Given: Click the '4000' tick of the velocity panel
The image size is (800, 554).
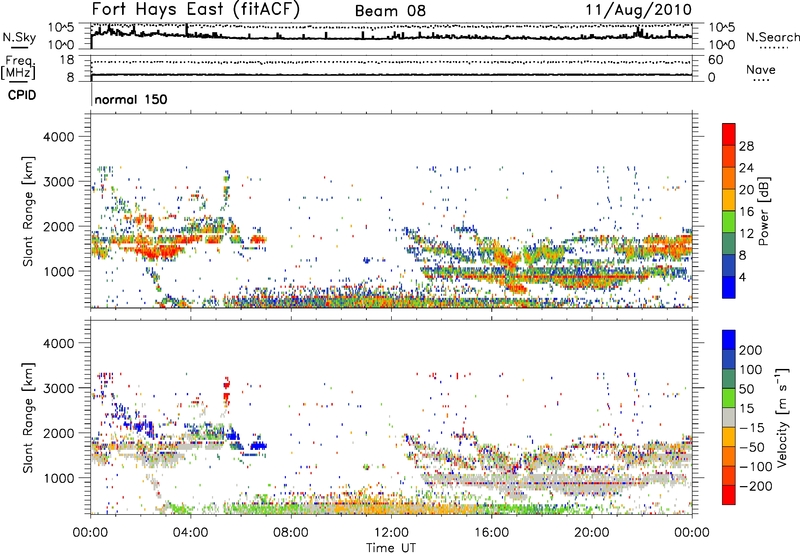Looking at the screenshot, I should coord(58,343).
